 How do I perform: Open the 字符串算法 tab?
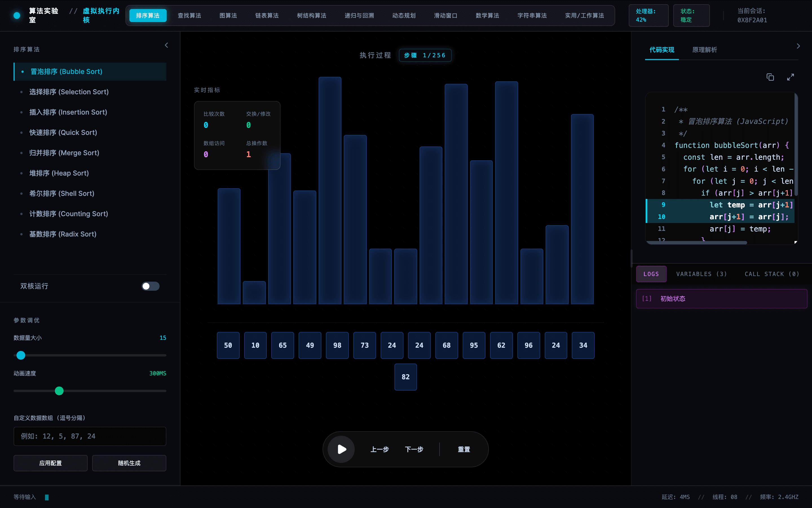click(532, 16)
